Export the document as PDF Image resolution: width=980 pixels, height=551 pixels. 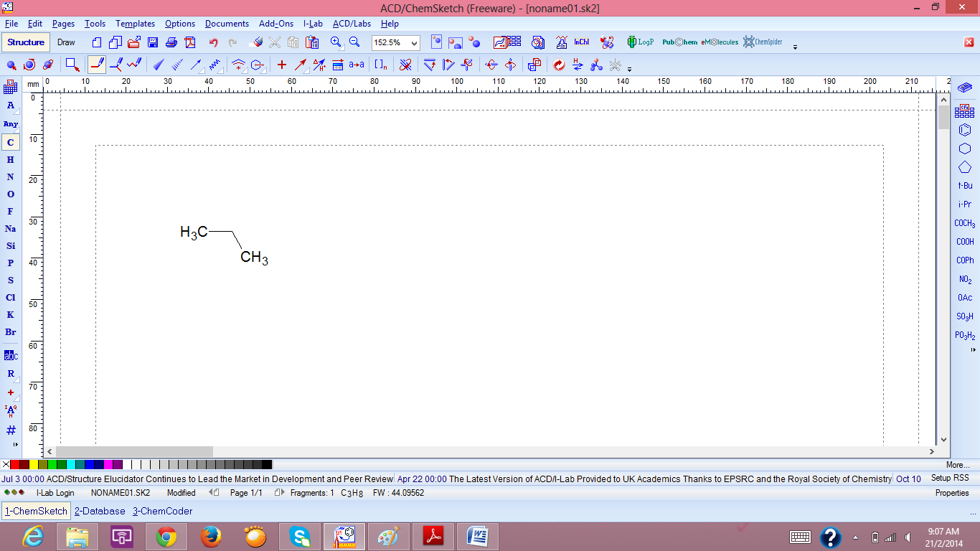189,42
